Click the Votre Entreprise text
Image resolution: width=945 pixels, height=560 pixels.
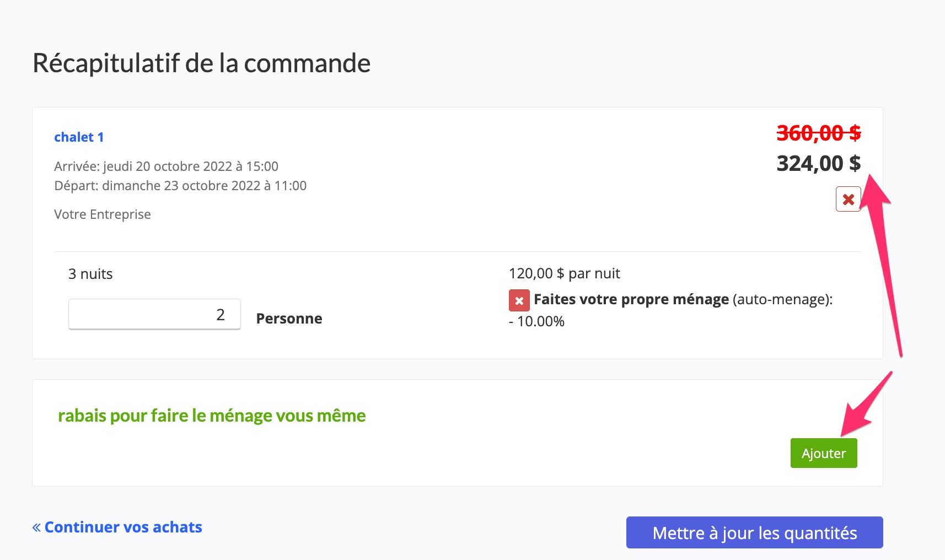[103, 214]
